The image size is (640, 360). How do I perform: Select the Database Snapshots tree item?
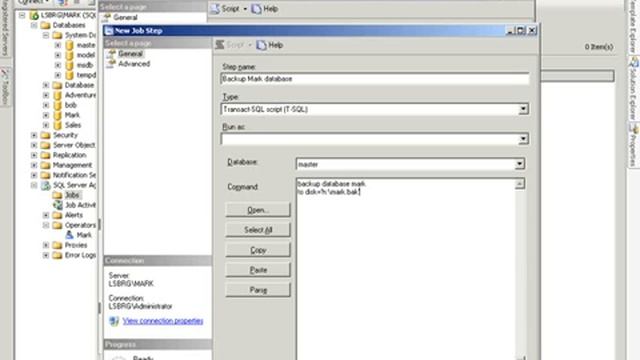coord(79,85)
